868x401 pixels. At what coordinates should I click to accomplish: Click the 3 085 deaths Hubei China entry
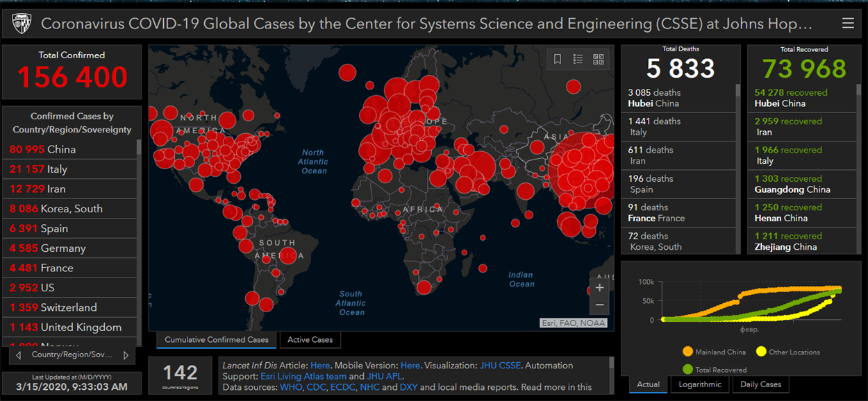click(x=678, y=98)
